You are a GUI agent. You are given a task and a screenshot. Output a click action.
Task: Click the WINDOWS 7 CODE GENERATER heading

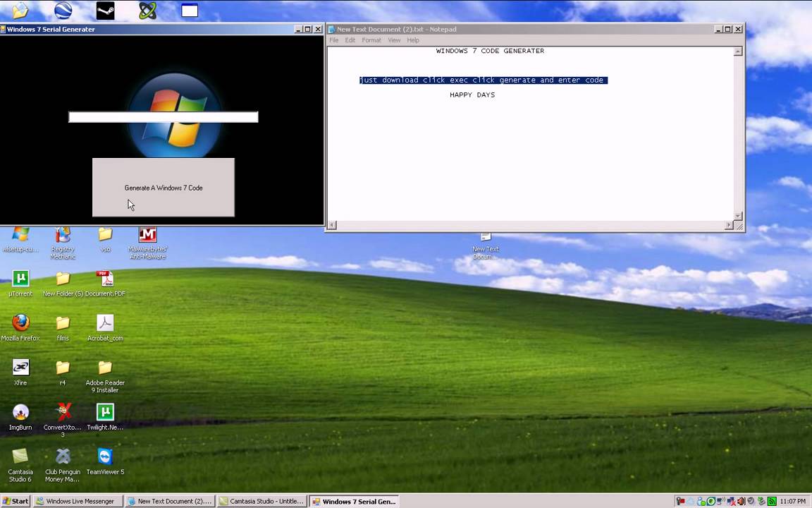[490, 51]
